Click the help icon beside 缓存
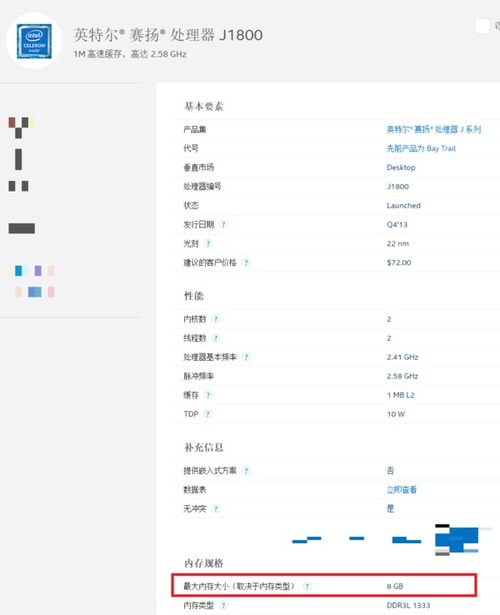This screenshot has height=615, width=500. pyautogui.click(x=208, y=395)
